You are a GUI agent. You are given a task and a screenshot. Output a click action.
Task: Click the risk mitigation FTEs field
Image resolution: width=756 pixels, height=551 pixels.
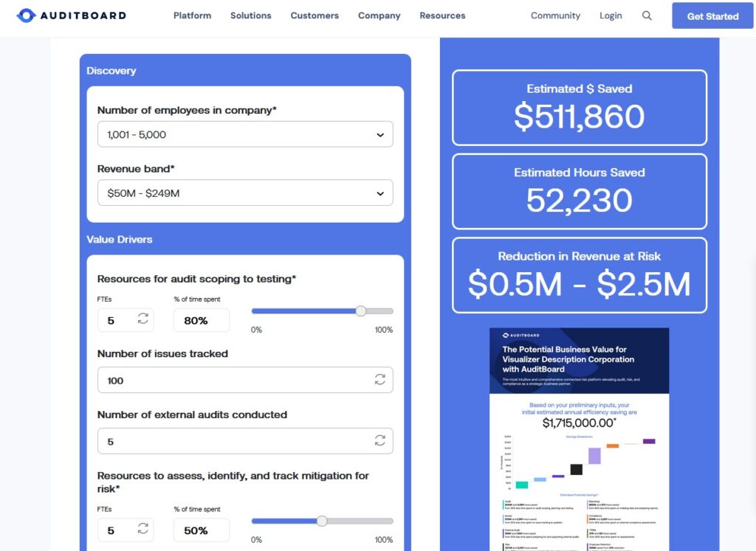pyautogui.click(x=126, y=530)
